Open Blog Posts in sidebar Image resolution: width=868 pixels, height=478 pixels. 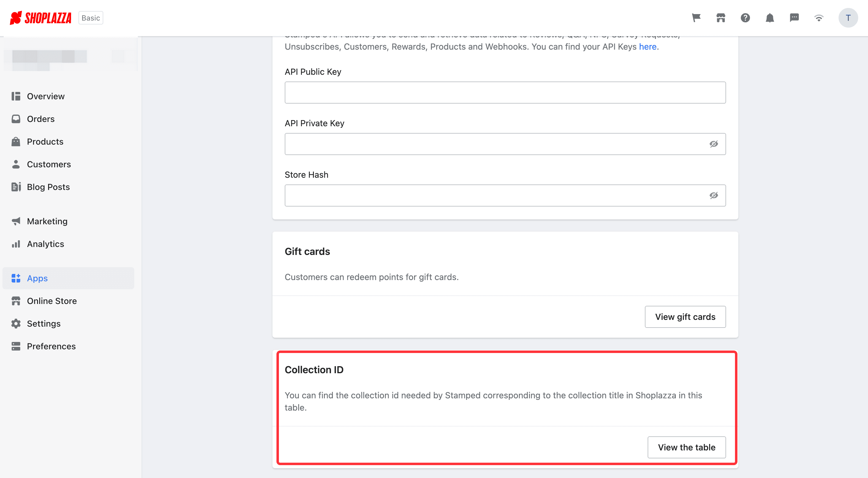click(68, 187)
